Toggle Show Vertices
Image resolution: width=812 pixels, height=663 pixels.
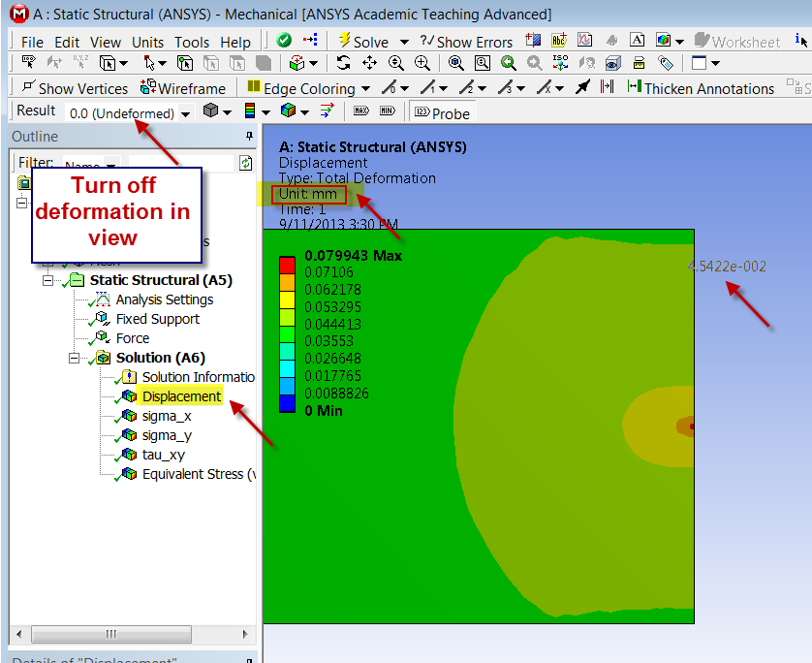click(x=75, y=88)
